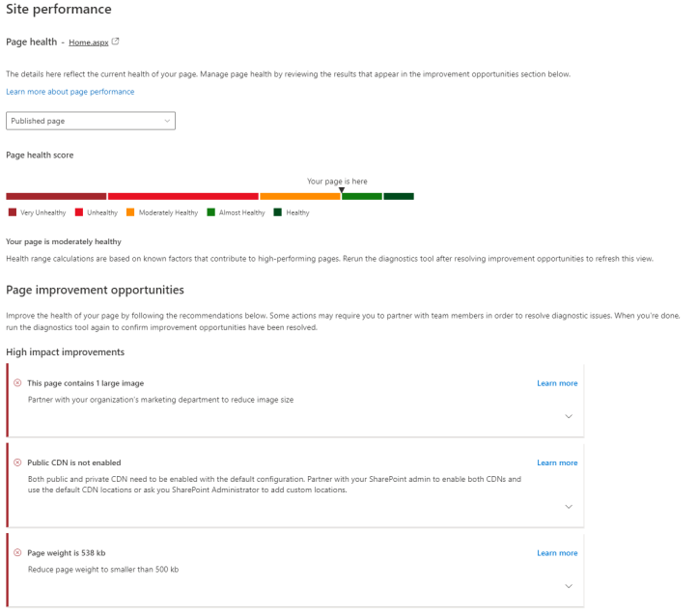Click Learn more about page performance
Image resolution: width=698 pixels, height=616 pixels.
click(70, 92)
